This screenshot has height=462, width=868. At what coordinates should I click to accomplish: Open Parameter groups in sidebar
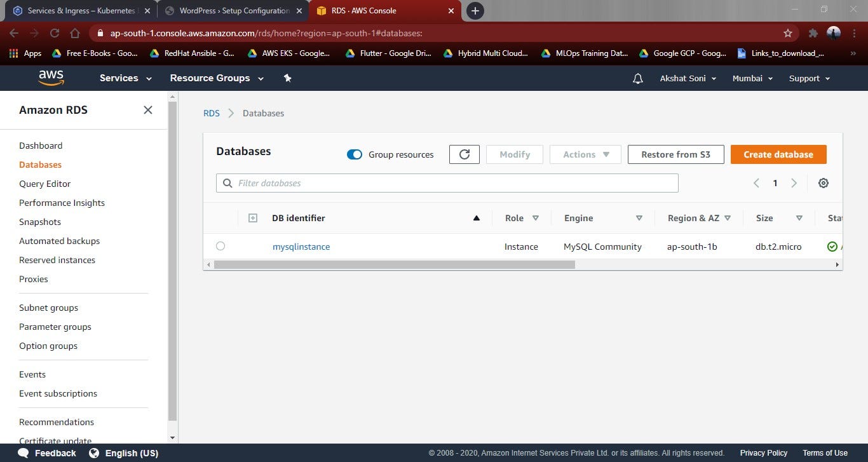point(55,327)
